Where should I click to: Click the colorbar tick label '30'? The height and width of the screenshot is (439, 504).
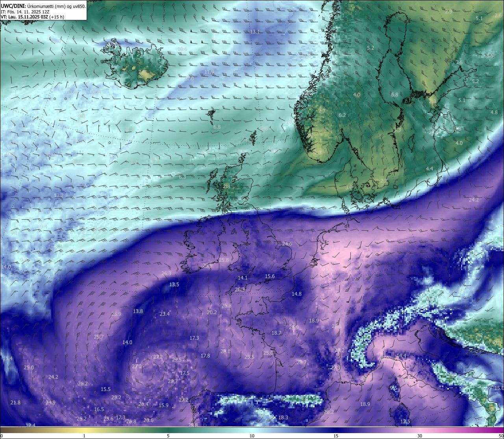point(420,436)
